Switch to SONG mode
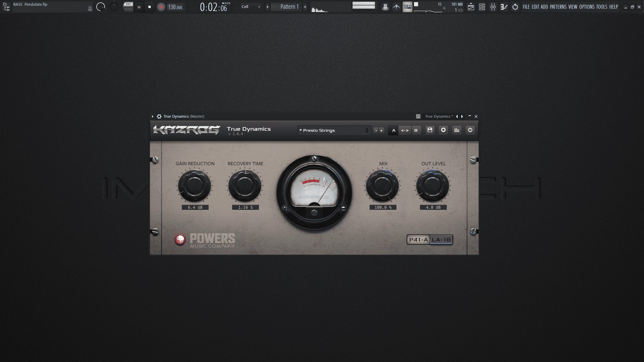644x362 pixels. tap(128, 9)
